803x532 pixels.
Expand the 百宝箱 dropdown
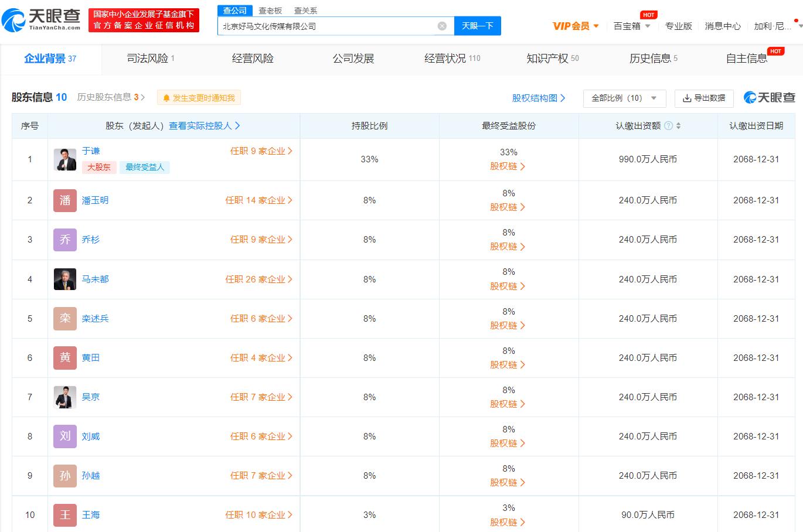632,26
